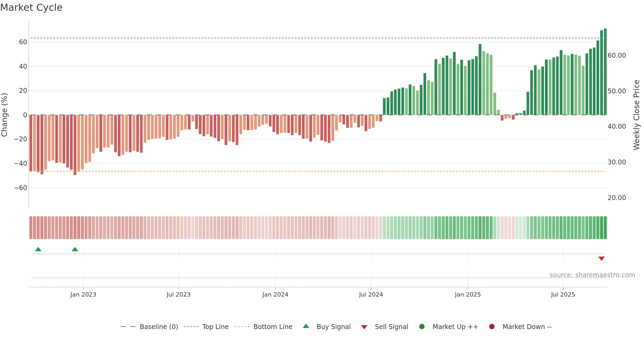The image size is (644, 362).
Task: Click the 40.00 price axis label
Action: point(617,127)
